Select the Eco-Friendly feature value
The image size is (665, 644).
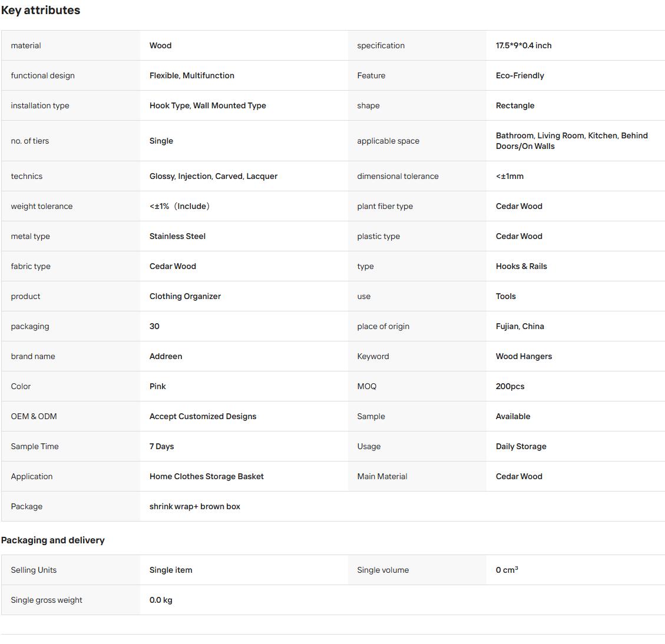520,75
